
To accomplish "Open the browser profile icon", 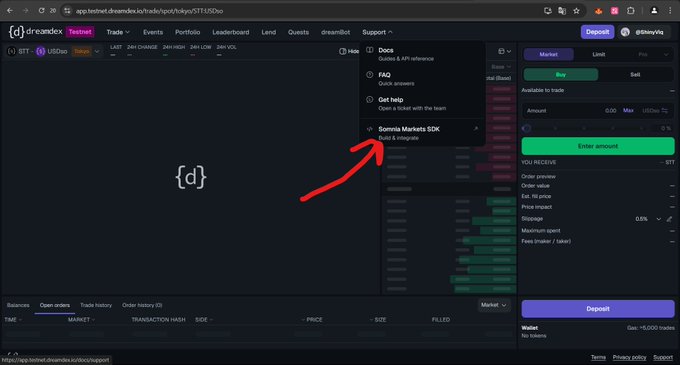I will click(x=654, y=11).
